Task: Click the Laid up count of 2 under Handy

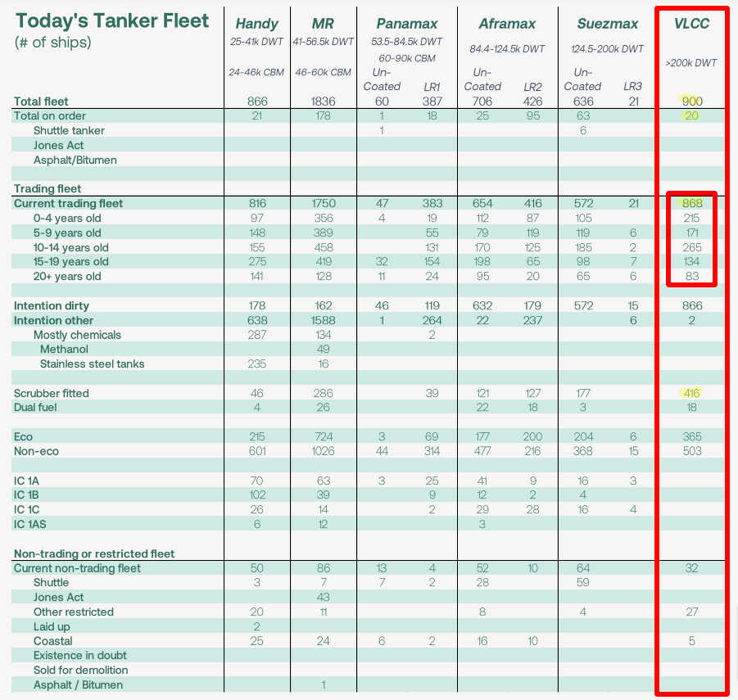Action: pyautogui.click(x=256, y=626)
